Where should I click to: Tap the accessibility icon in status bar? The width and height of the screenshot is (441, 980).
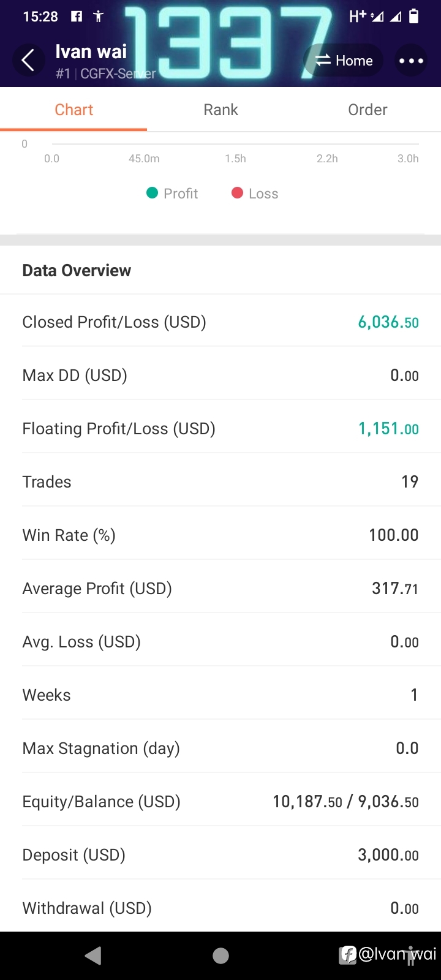(98, 17)
